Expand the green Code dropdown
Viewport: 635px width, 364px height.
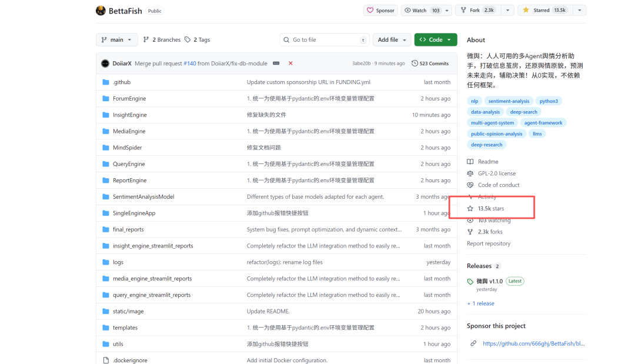pos(435,39)
